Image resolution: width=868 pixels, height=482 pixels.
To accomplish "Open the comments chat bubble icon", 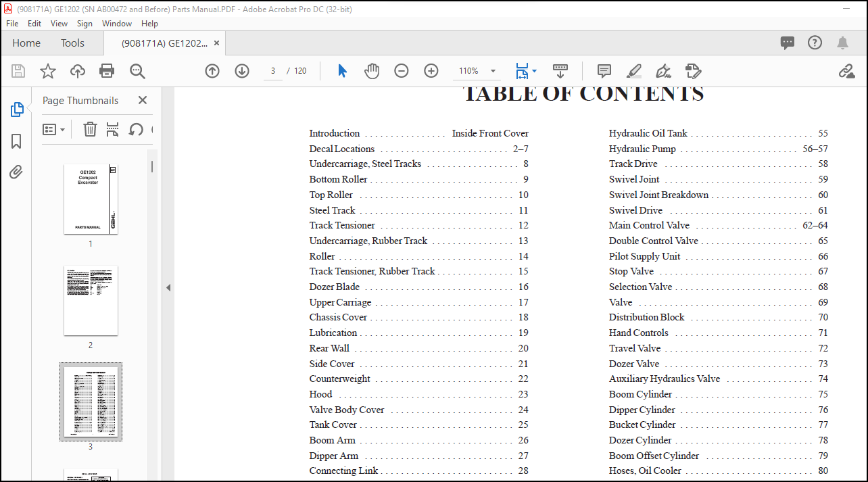I will click(x=788, y=43).
